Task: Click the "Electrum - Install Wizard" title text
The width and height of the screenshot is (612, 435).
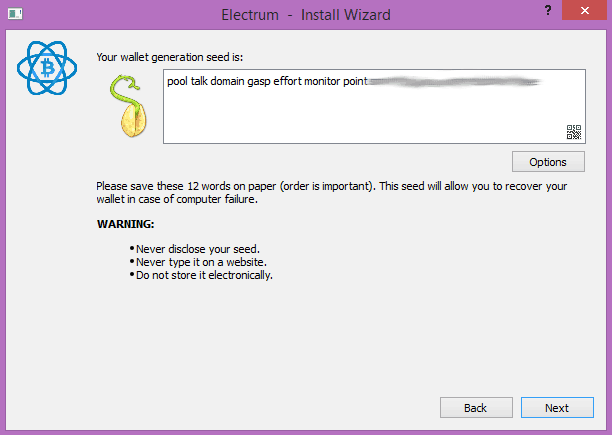Action: pos(305,16)
